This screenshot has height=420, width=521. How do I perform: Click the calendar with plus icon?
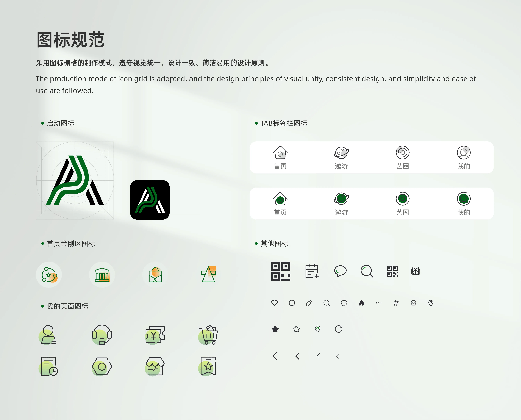pyautogui.click(x=312, y=271)
